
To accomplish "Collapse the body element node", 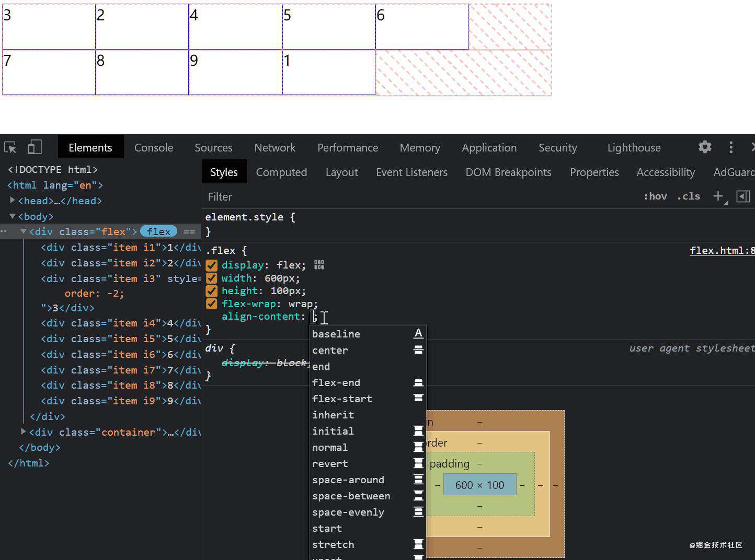I will coord(13,216).
